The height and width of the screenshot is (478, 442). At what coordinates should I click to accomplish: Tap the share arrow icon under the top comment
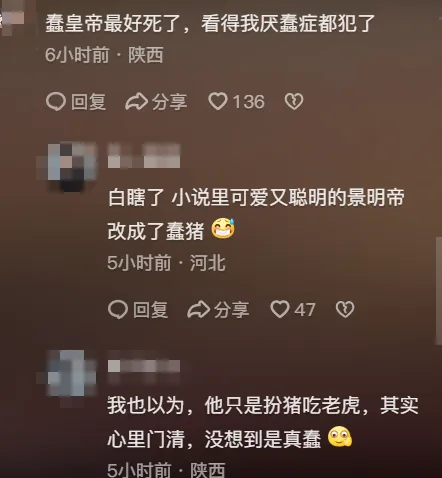pyautogui.click(x=136, y=101)
